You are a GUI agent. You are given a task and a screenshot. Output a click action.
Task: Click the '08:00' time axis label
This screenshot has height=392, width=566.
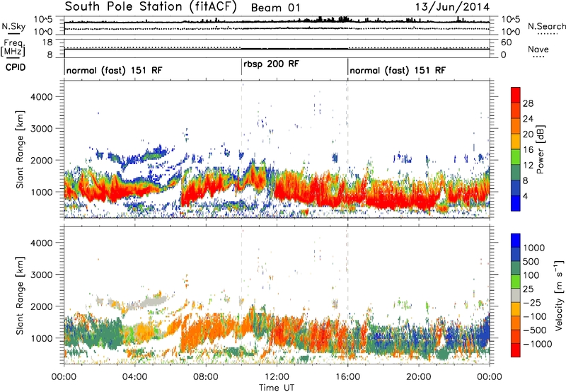click(206, 377)
